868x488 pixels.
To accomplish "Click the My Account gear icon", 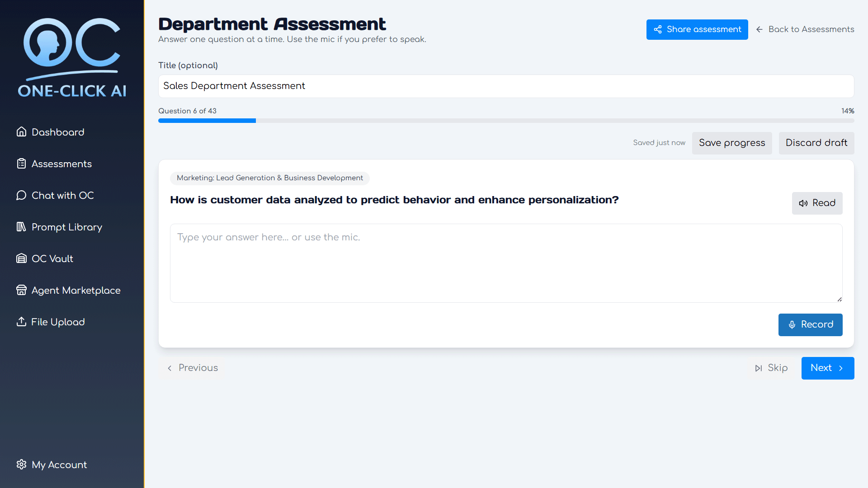I will pos(21,465).
